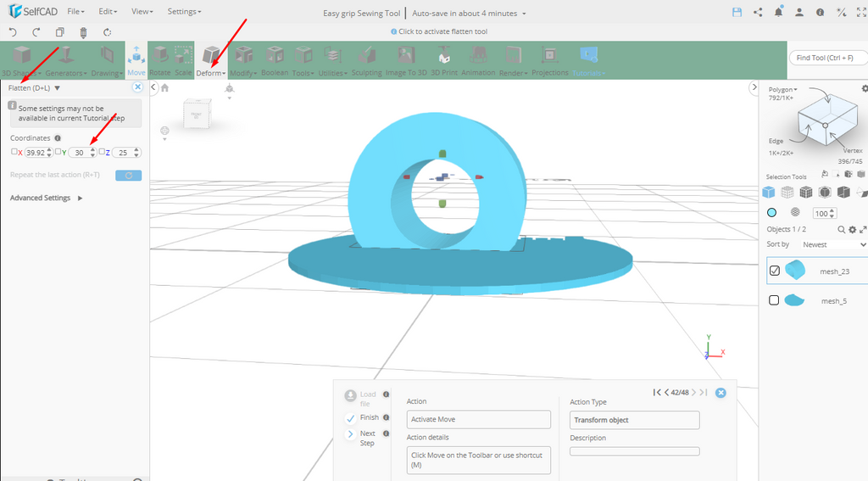Open the Drawing dropdown
The image size is (868, 481).
(x=107, y=60)
